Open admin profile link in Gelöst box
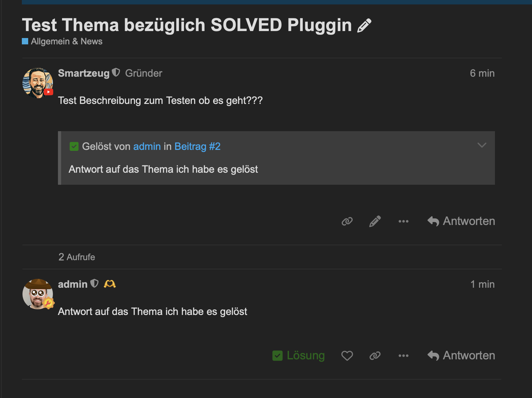 click(x=147, y=146)
